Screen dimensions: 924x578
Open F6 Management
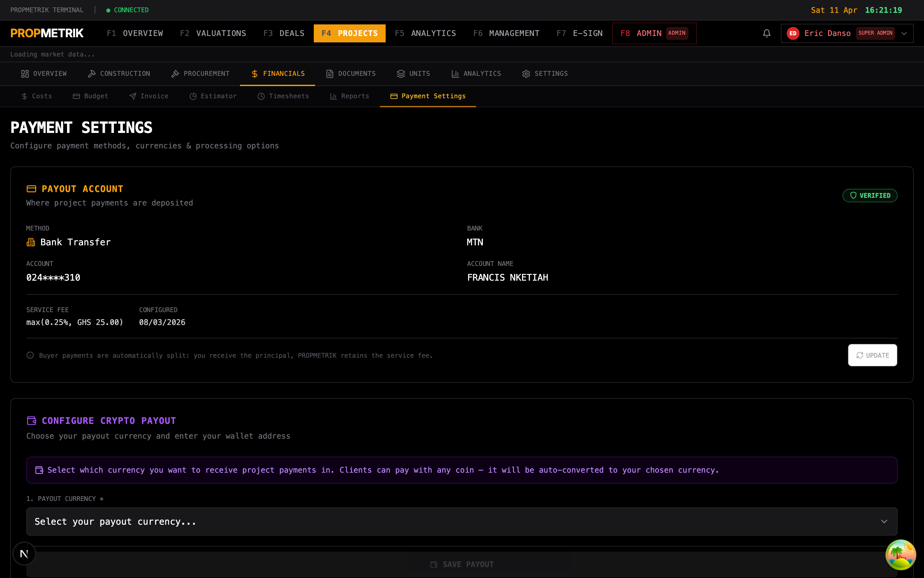pos(506,33)
